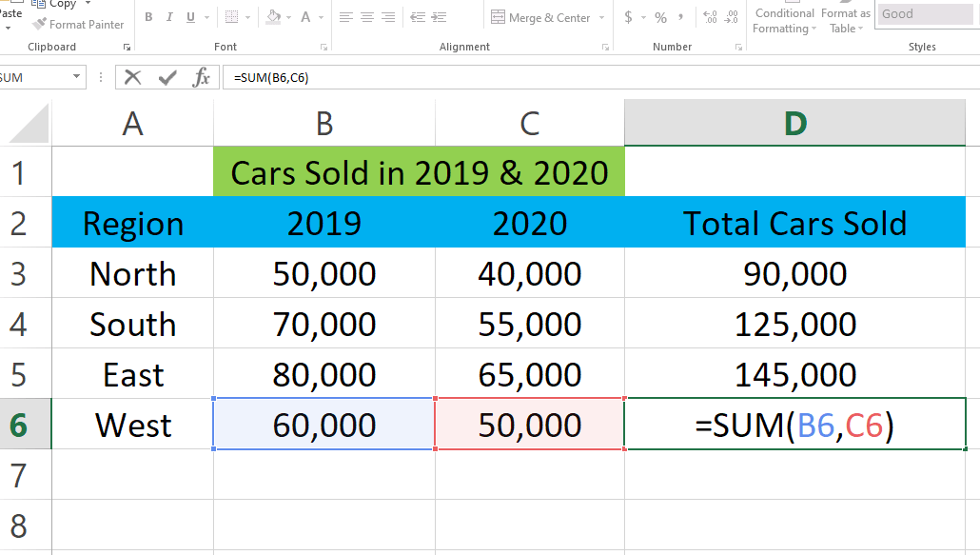Click the Cancel X in the formula bar

tap(132, 77)
